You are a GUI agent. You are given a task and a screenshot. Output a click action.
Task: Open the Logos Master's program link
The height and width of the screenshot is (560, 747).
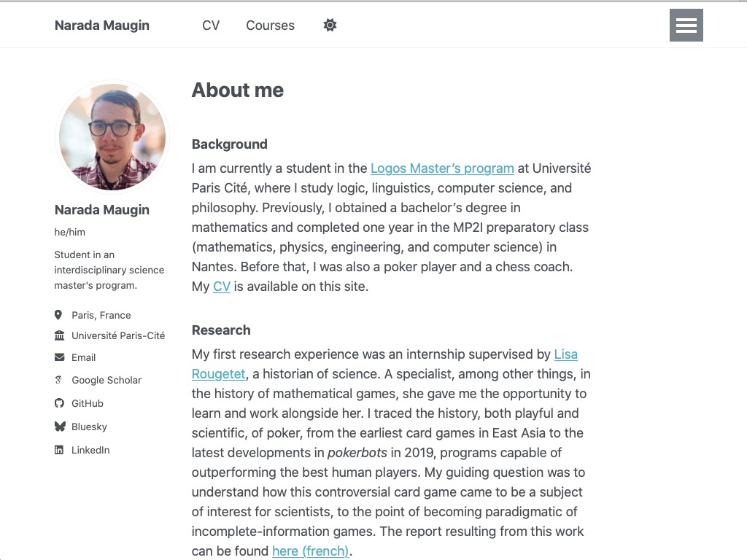(442, 168)
